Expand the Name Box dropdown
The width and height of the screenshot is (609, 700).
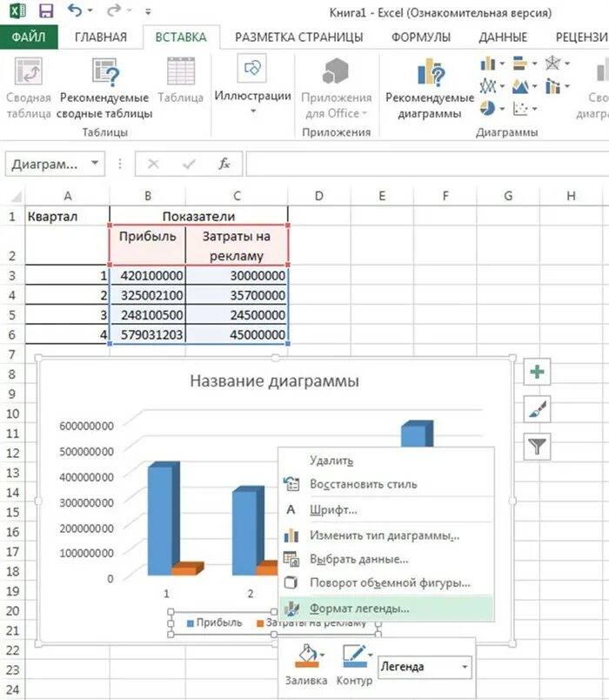point(95,164)
